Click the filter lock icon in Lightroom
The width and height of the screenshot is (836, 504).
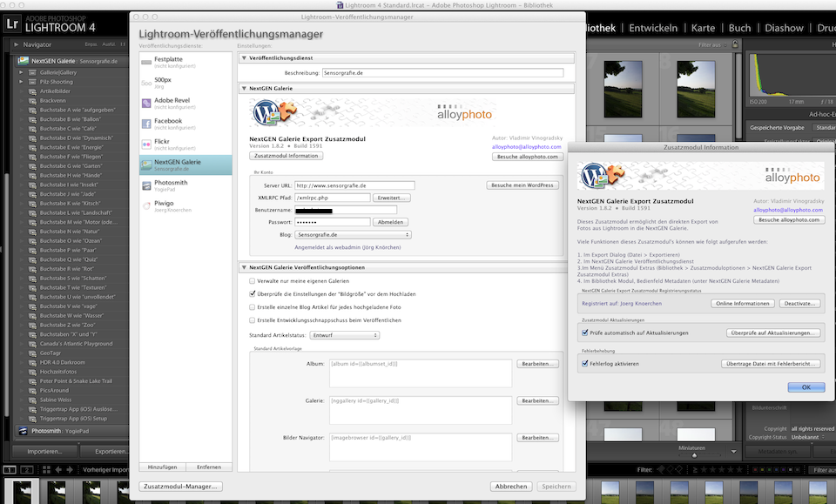tap(735, 44)
